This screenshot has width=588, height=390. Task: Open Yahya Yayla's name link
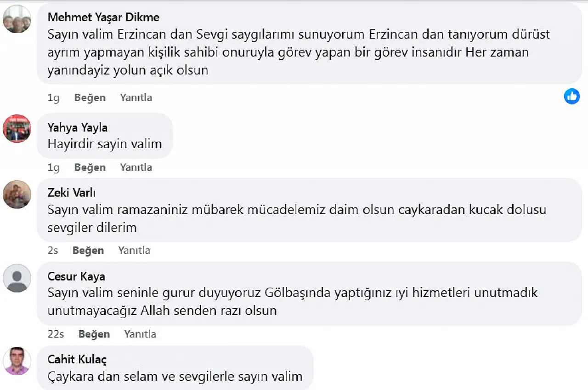(x=77, y=127)
